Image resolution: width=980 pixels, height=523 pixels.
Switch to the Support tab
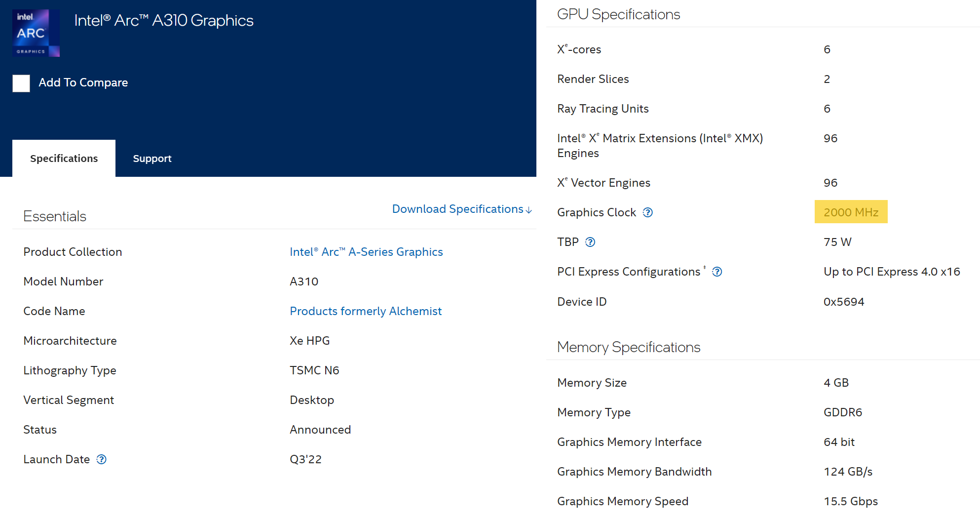[152, 158]
